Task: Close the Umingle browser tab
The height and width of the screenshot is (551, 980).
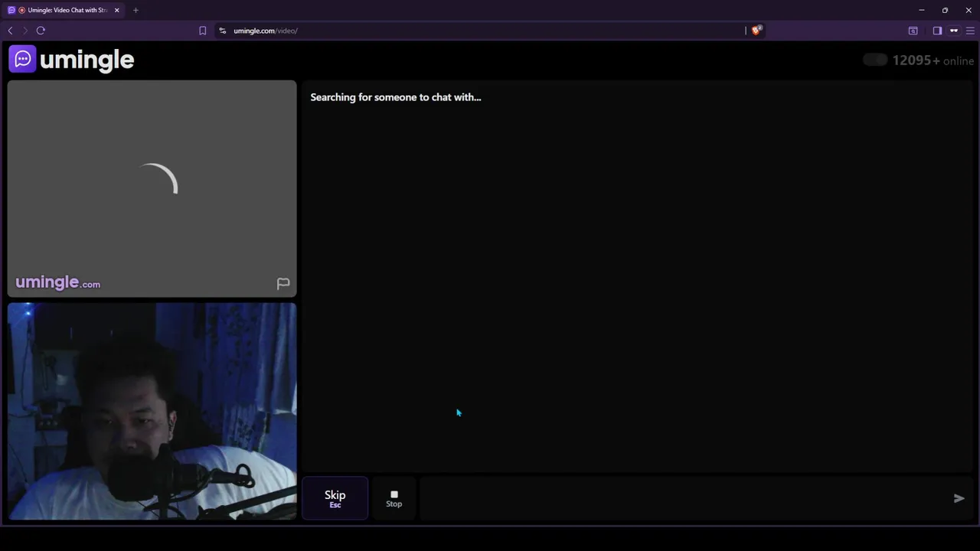Action: click(116, 10)
